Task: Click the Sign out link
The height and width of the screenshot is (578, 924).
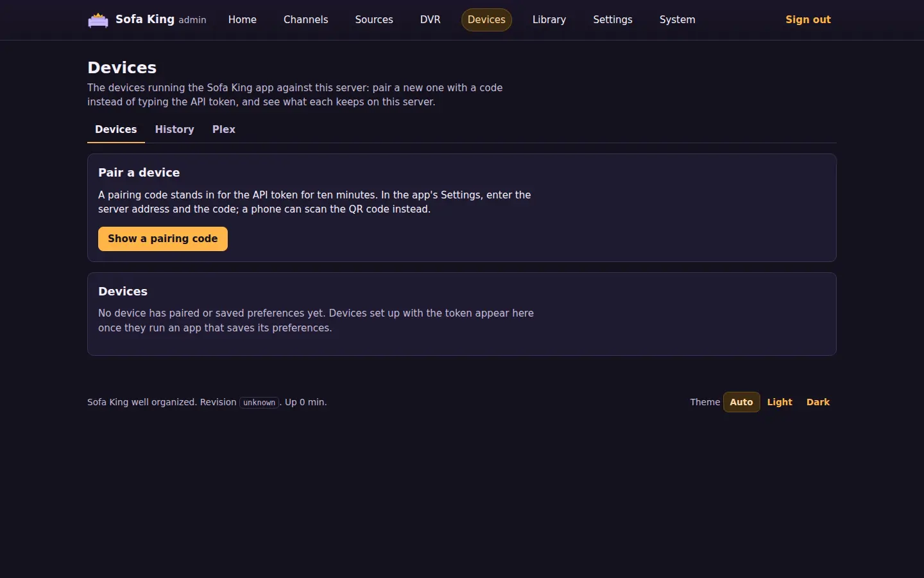Action: pos(808,20)
